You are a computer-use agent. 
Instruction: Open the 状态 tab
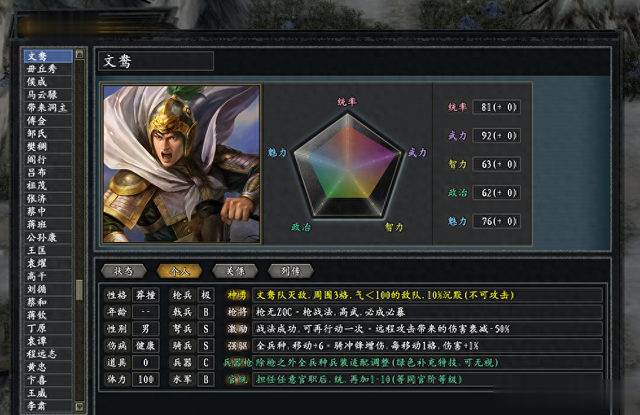click(123, 271)
